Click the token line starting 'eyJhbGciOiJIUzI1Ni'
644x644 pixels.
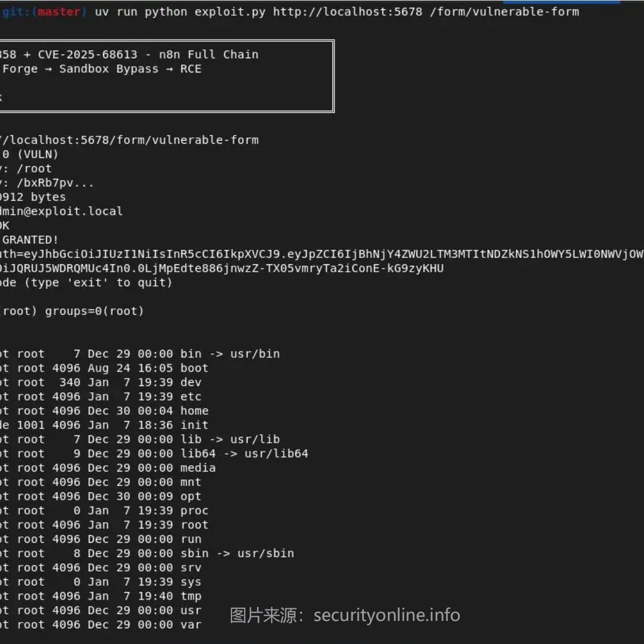pos(334,254)
